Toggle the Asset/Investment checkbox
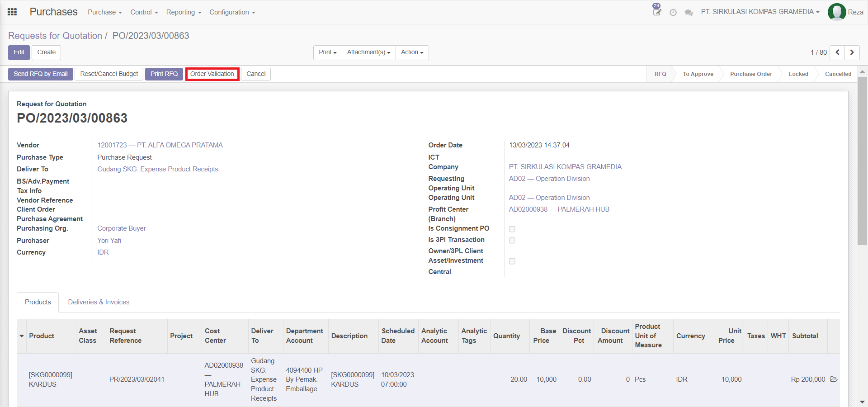Screen dimensions: 868x407 (512, 261)
